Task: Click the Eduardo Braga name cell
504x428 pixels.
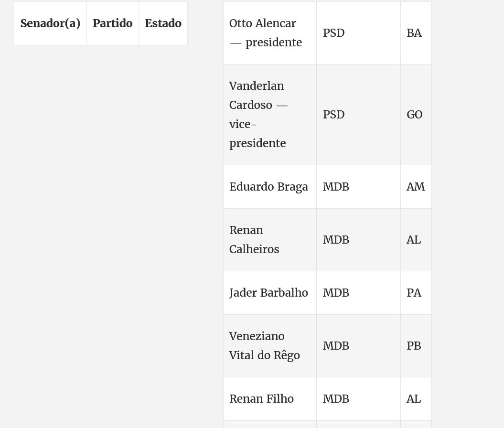Action: coord(270,187)
